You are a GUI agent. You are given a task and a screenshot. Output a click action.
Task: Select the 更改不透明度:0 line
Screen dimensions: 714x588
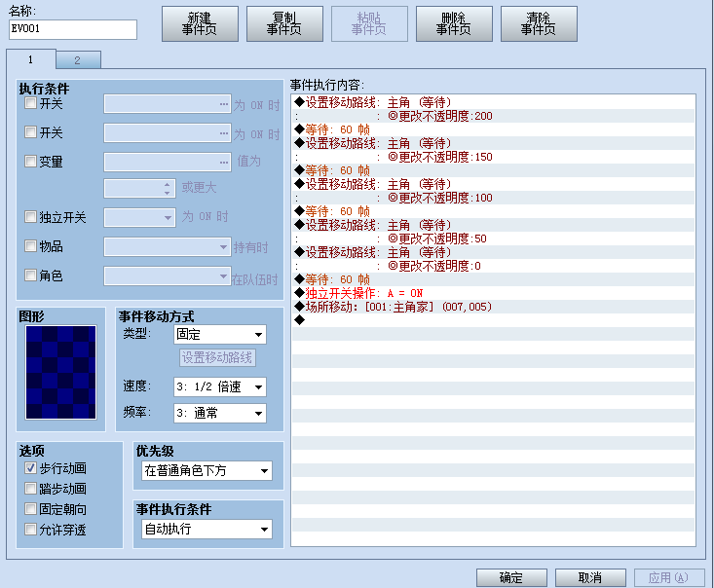494,266
